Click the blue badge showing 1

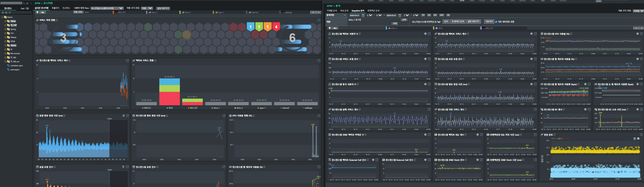pyautogui.click(x=250, y=27)
